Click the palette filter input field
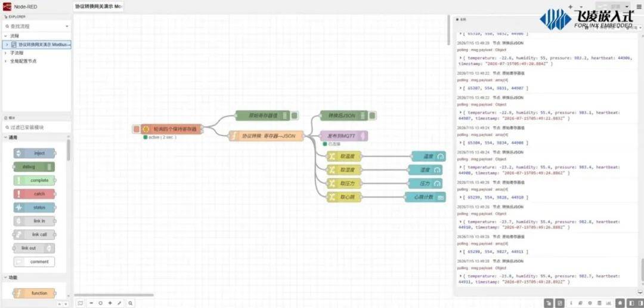Viewport: 644px width, 308px height. click(36, 128)
